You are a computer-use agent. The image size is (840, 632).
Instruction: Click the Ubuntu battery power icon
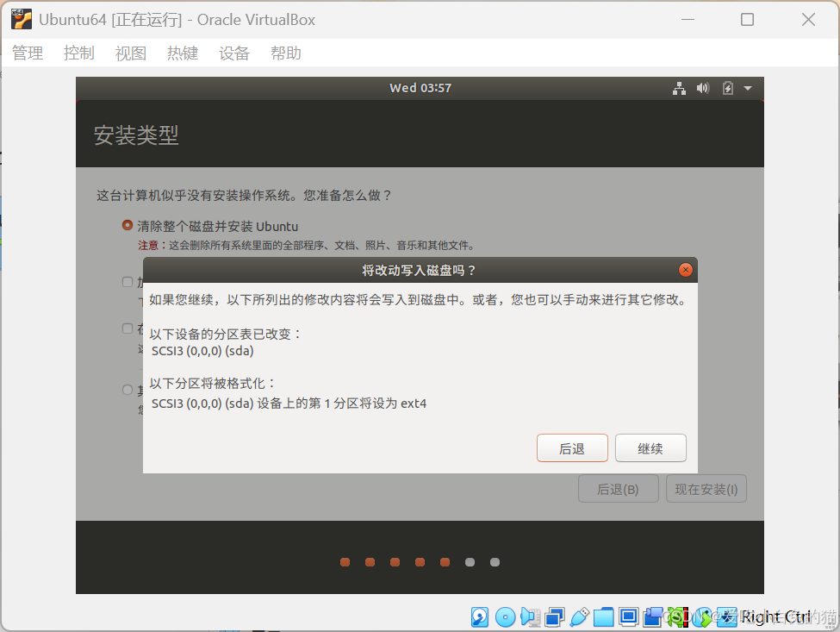(x=727, y=89)
